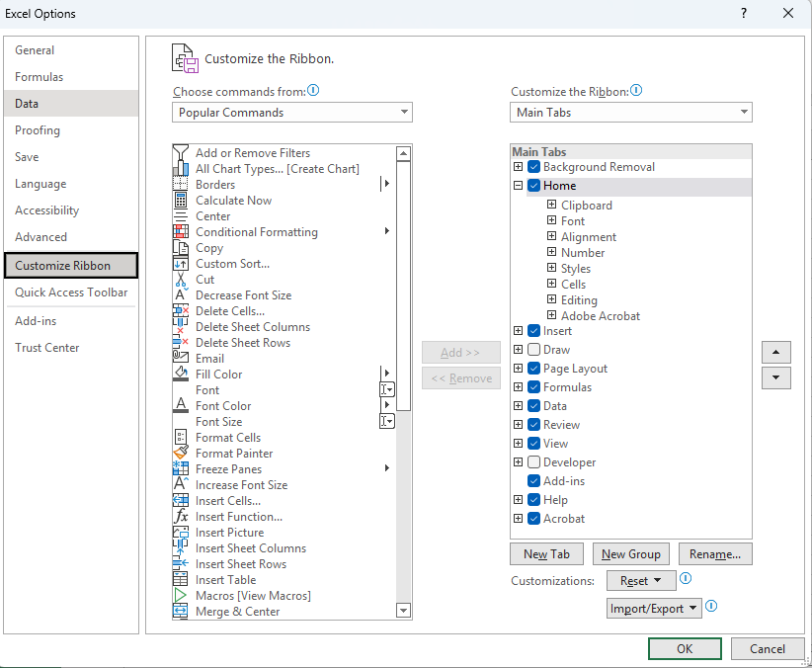This screenshot has height=668, width=812.
Task: Click the Conditional Formatting icon
Action: pos(181,232)
